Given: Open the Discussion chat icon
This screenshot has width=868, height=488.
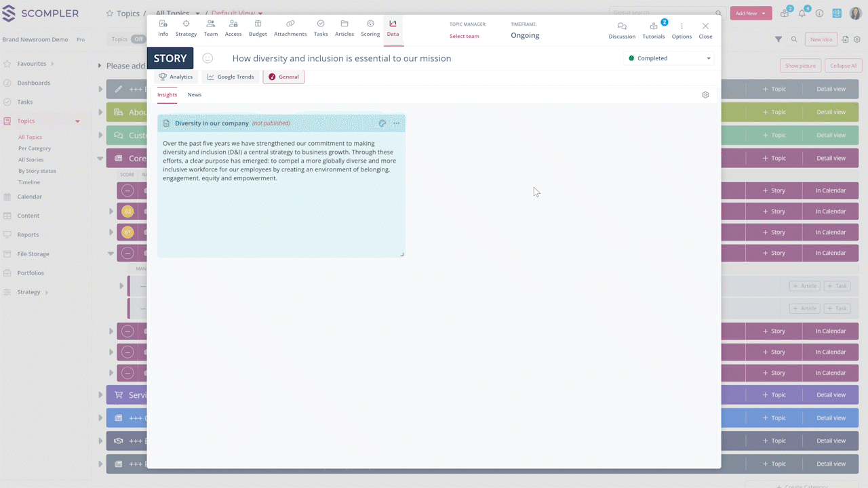Looking at the screenshot, I should click(x=622, y=26).
